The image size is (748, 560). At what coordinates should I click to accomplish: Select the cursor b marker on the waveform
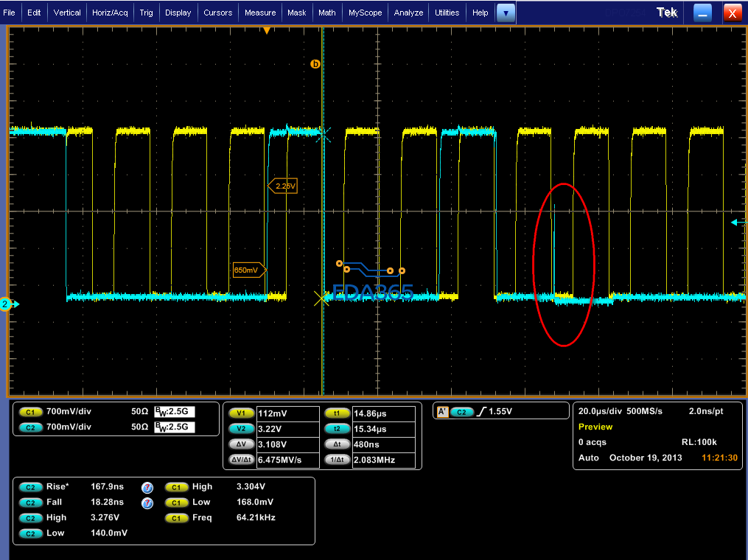click(x=315, y=64)
